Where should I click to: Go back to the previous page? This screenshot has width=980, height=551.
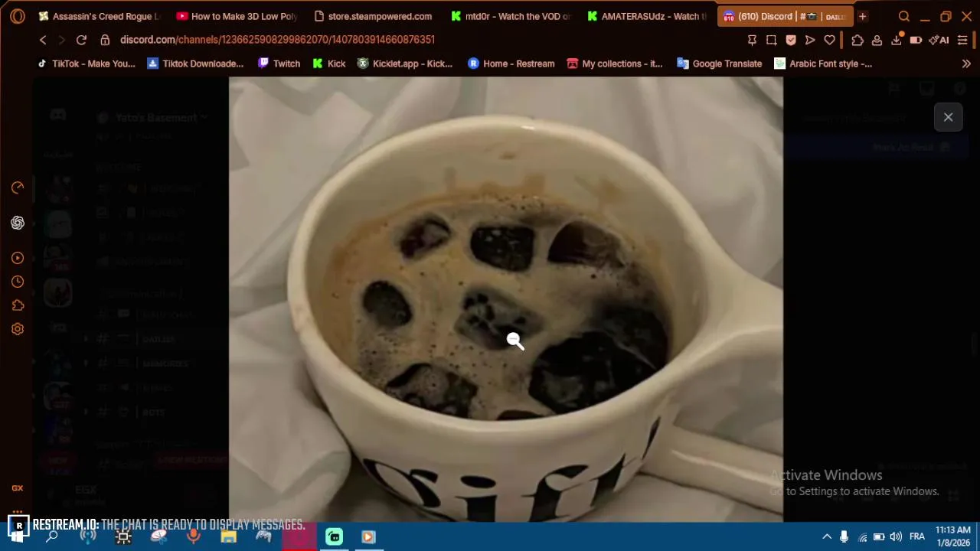pyautogui.click(x=43, y=40)
